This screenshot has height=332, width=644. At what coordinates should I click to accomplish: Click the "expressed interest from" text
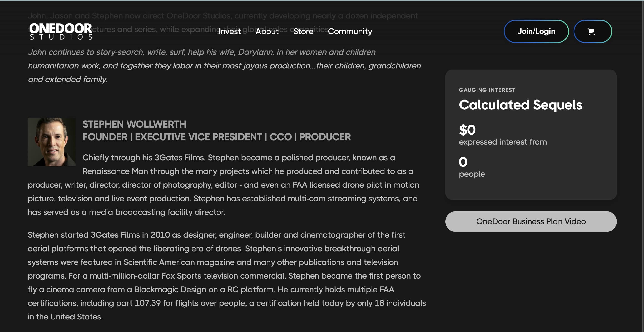click(502, 142)
